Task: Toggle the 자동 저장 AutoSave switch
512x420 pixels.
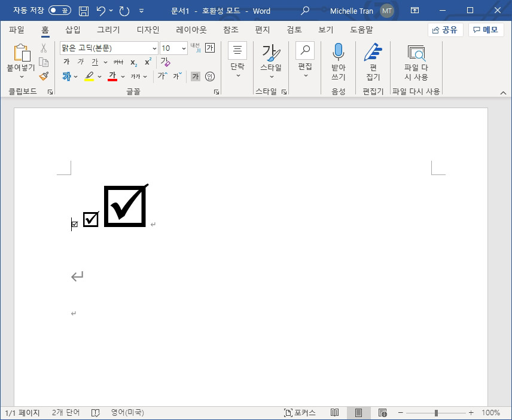Action: pyautogui.click(x=60, y=10)
